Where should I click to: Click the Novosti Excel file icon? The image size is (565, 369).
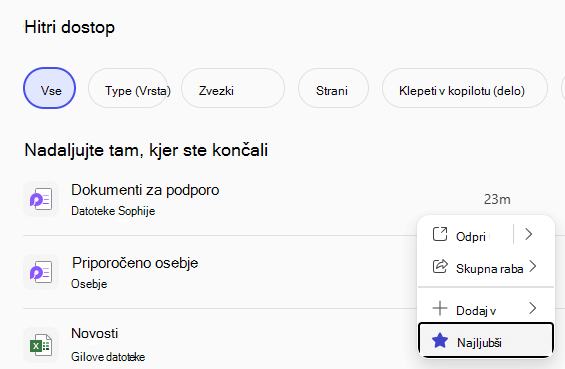(41, 345)
